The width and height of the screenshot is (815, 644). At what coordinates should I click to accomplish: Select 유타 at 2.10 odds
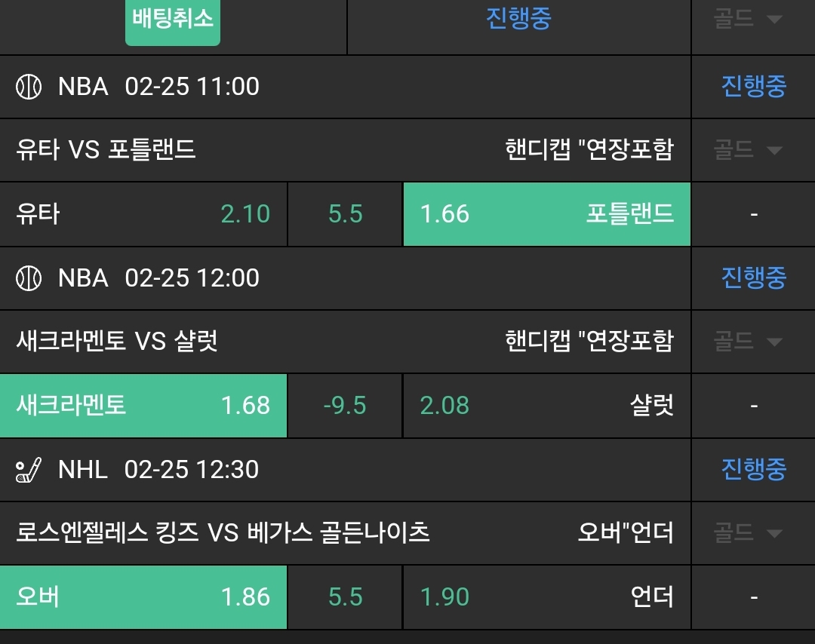point(143,214)
